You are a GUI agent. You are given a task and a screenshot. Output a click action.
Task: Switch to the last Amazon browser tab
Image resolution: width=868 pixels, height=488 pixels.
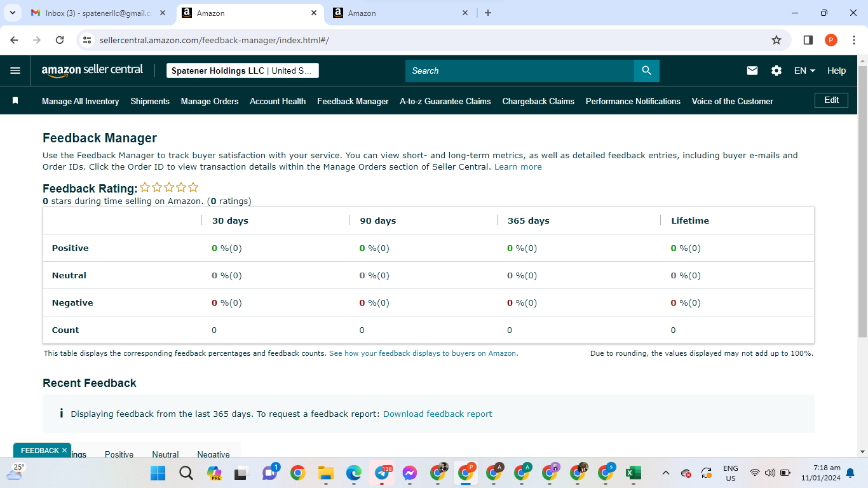(x=400, y=13)
